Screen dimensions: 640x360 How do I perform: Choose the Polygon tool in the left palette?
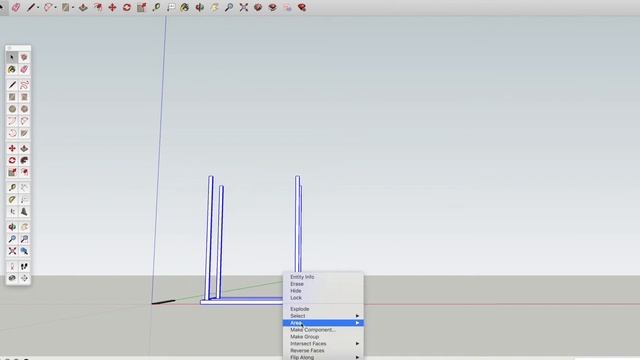[x=24, y=109]
